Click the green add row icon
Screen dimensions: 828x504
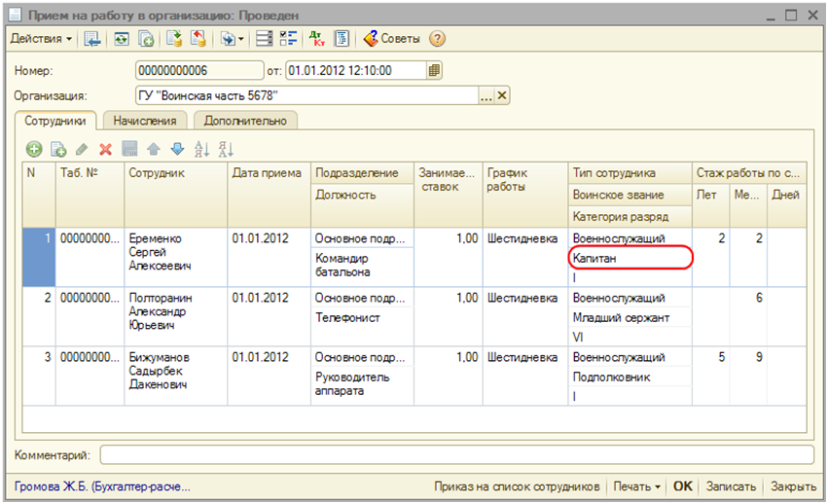pos(33,149)
